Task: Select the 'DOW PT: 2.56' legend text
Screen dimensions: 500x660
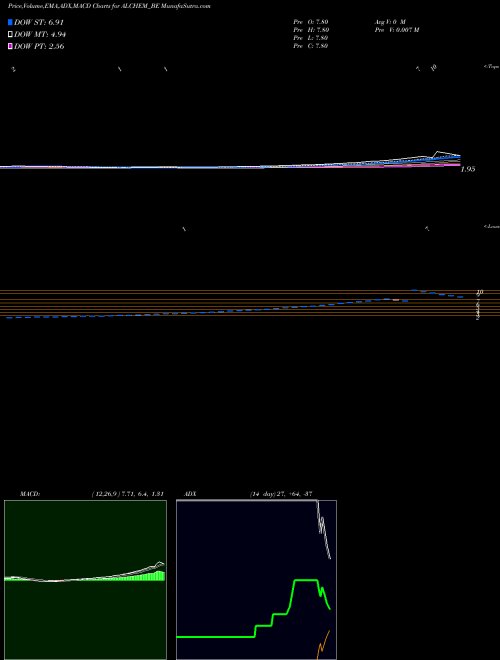Action: pos(39,46)
